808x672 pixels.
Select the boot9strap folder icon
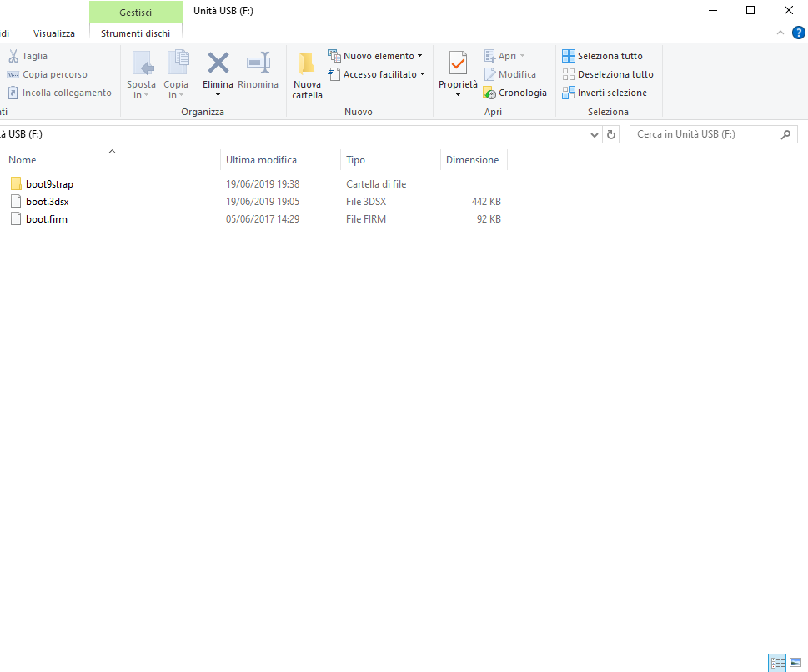click(16, 184)
